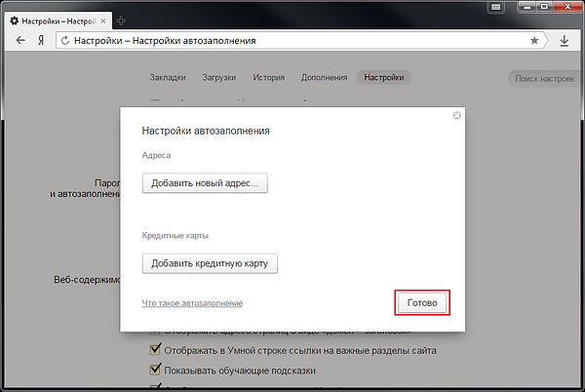Reload the page with the refresh icon
The image size is (585, 392).
click(65, 41)
